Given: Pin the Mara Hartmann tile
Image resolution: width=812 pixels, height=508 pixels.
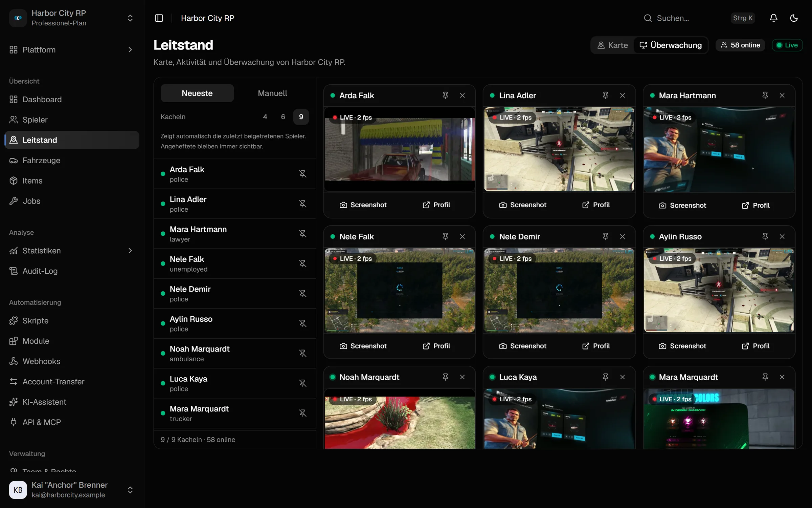Looking at the screenshot, I should 765,96.
